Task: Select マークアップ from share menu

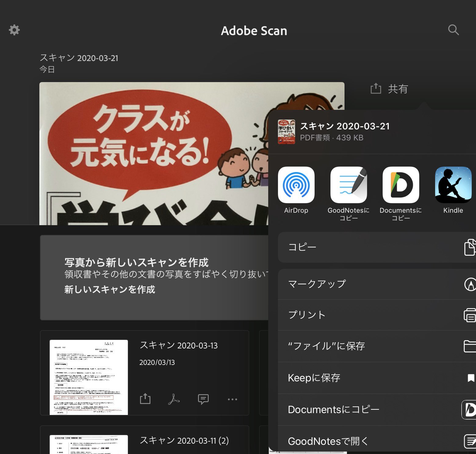Action: [377, 284]
